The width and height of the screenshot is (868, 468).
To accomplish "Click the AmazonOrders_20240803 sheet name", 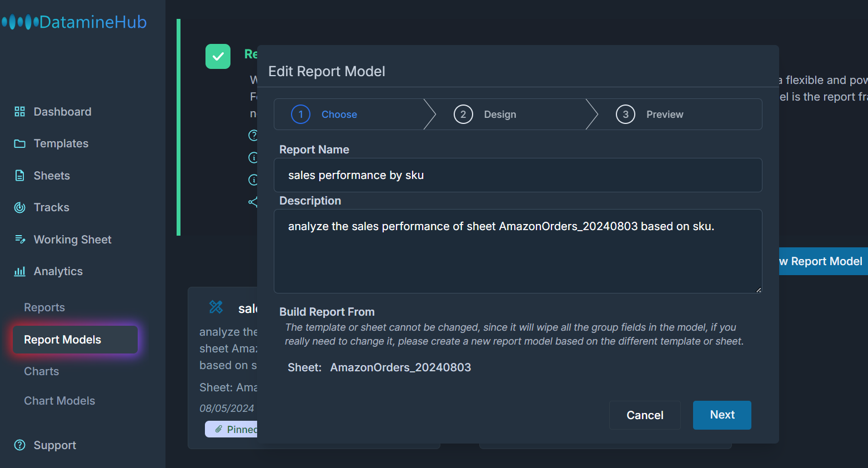I will [400, 367].
